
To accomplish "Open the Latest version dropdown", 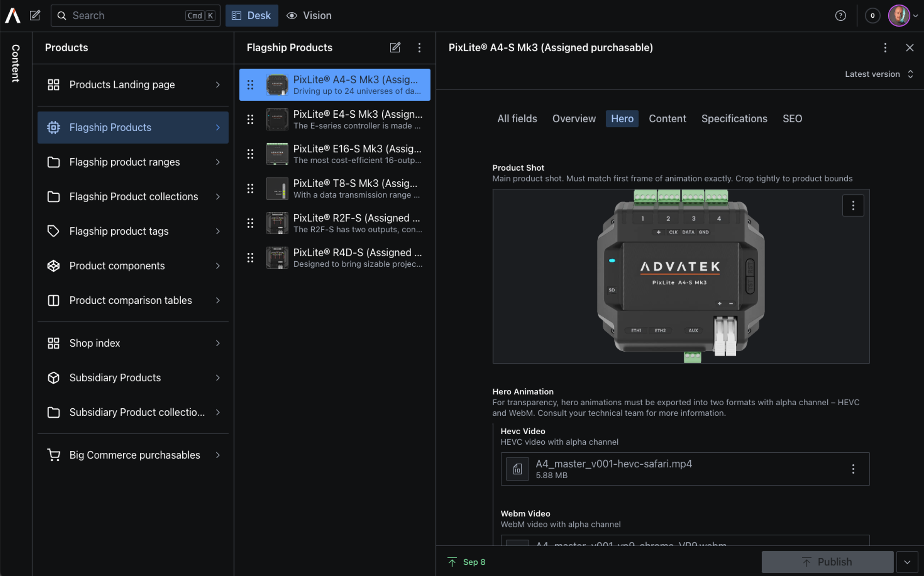I will (x=879, y=74).
